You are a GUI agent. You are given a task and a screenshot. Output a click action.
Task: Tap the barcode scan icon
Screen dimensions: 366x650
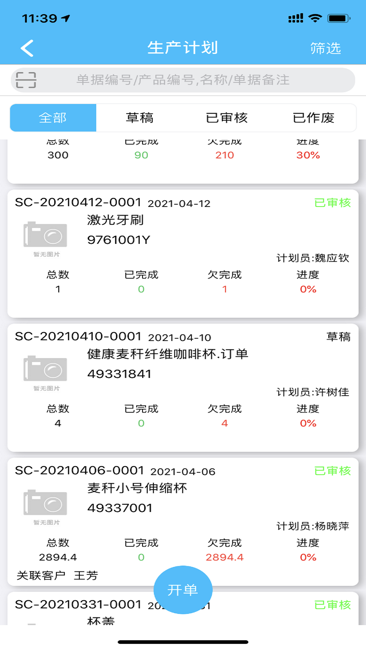click(x=26, y=80)
